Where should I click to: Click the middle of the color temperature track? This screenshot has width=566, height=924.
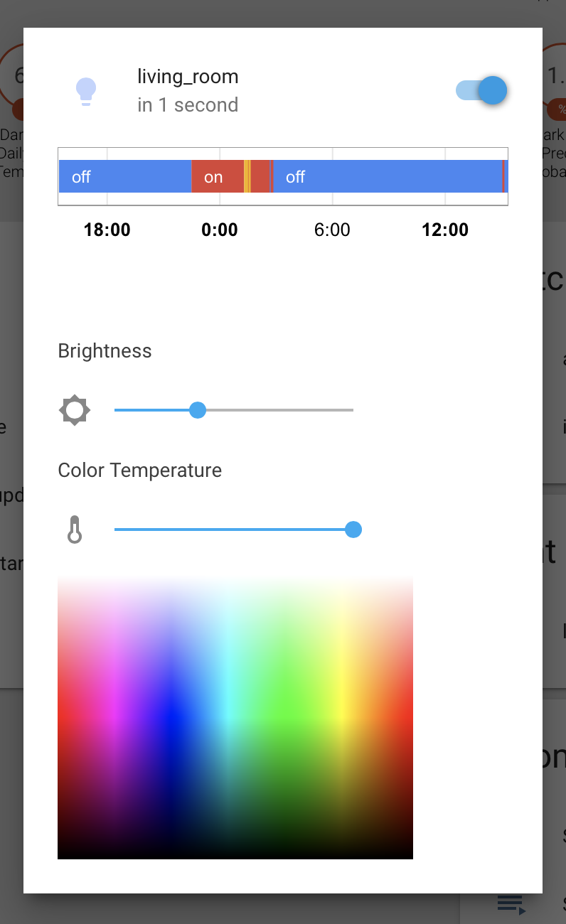pos(234,530)
